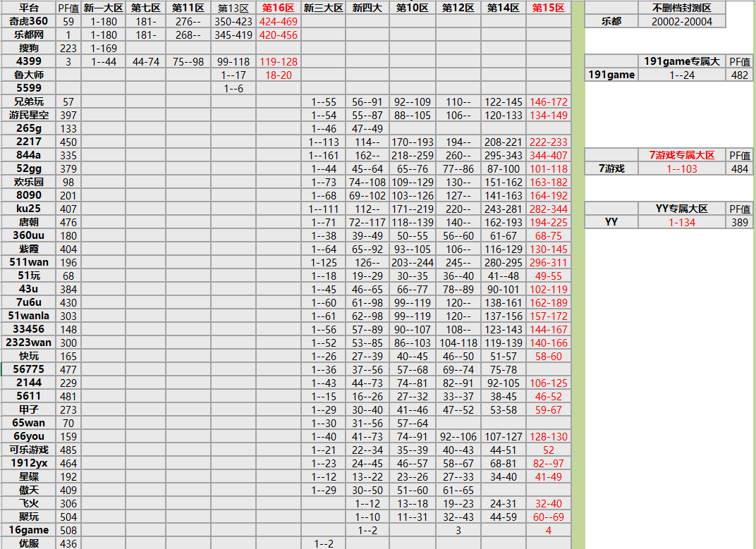Select the 快玩 platform cell
The width and height of the screenshot is (756, 549).
pos(28,356)
